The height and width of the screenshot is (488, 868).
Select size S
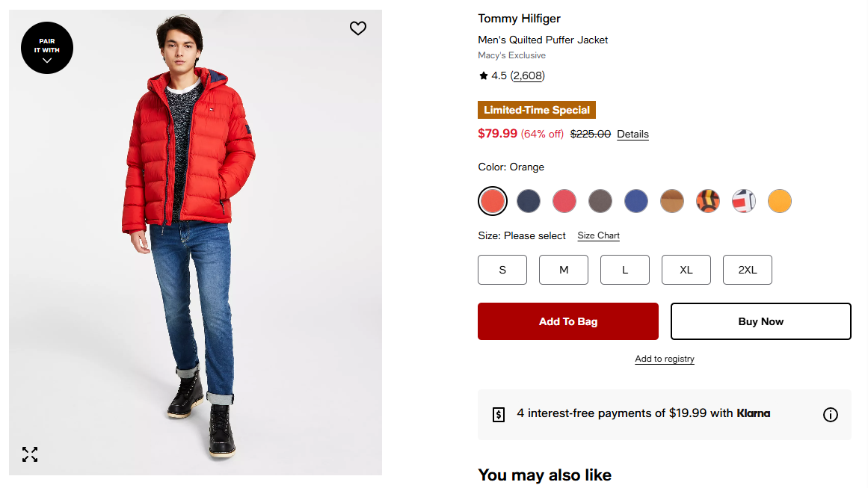(502, 270)
